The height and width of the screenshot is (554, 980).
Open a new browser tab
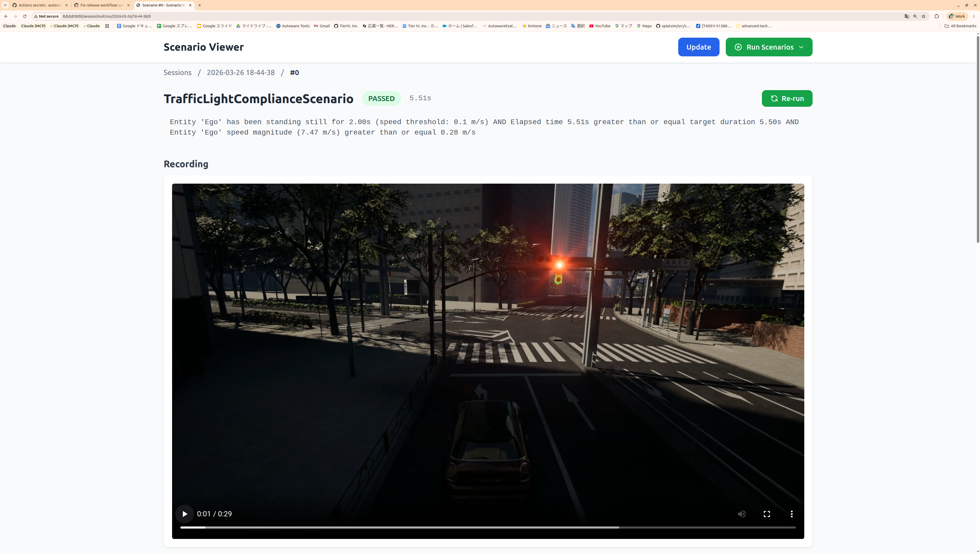pos(199,5)
